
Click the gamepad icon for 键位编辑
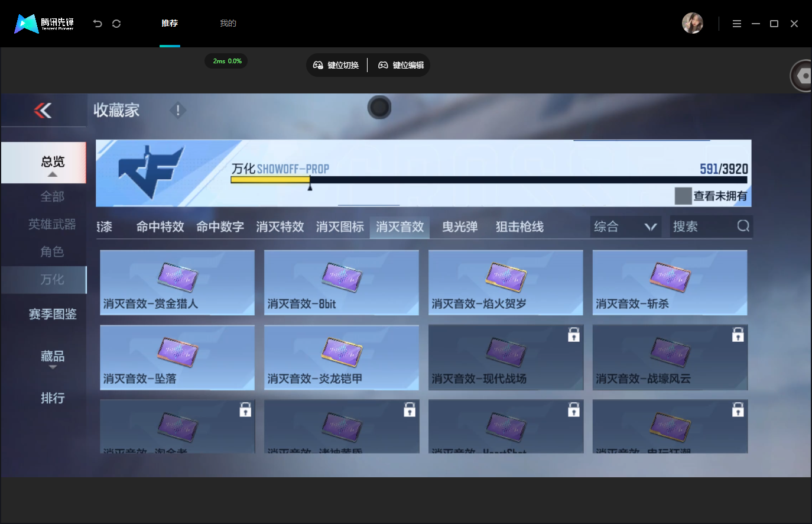click(x=383, y=65)
